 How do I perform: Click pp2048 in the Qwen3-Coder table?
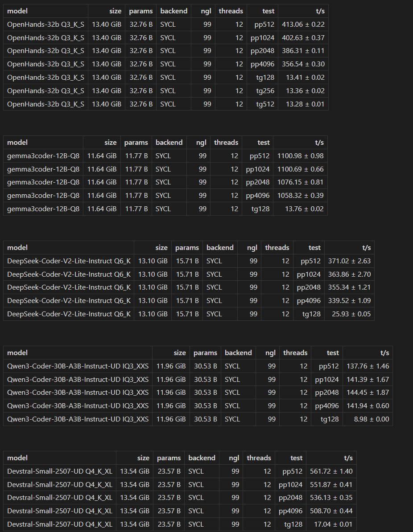327,393
